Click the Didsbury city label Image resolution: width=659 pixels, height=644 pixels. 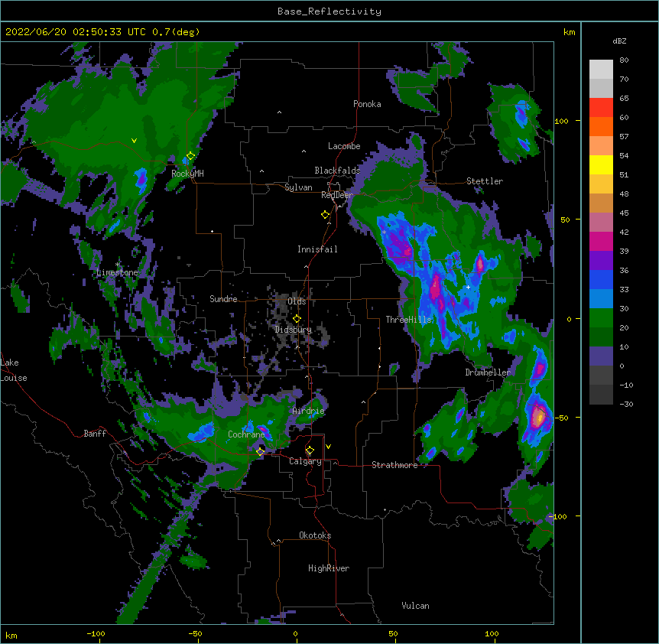pyautogui.click(x=294, y=330)
